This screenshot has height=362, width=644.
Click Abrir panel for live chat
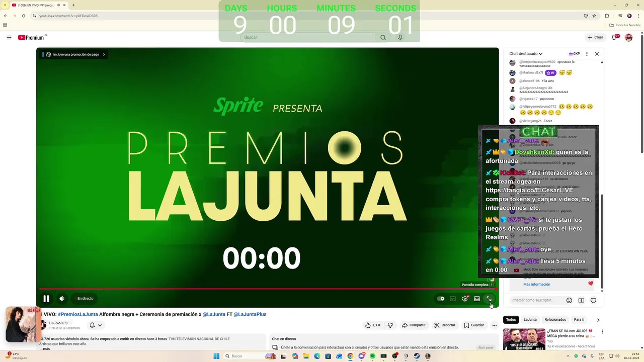point(486,347)
